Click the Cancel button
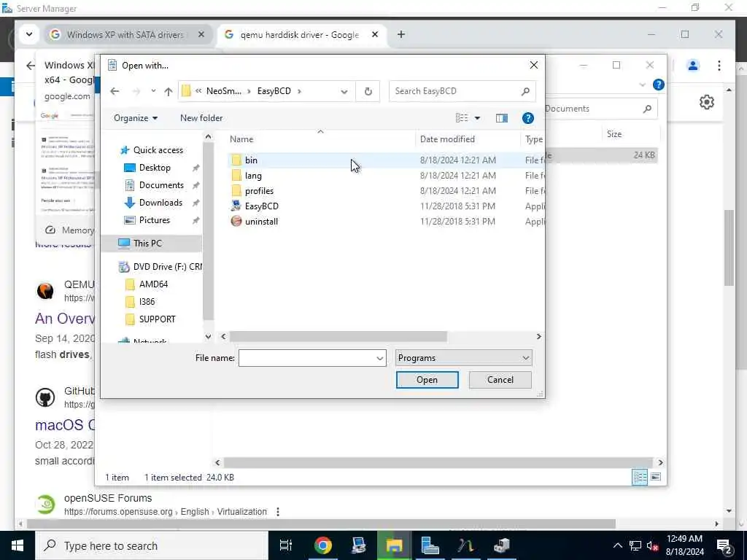This screenshot has width=747, height=560. 500,380
